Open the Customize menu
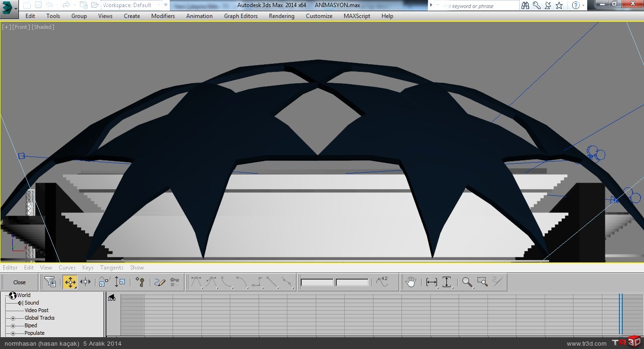This screenshot has height=349, width=644. 319,16
